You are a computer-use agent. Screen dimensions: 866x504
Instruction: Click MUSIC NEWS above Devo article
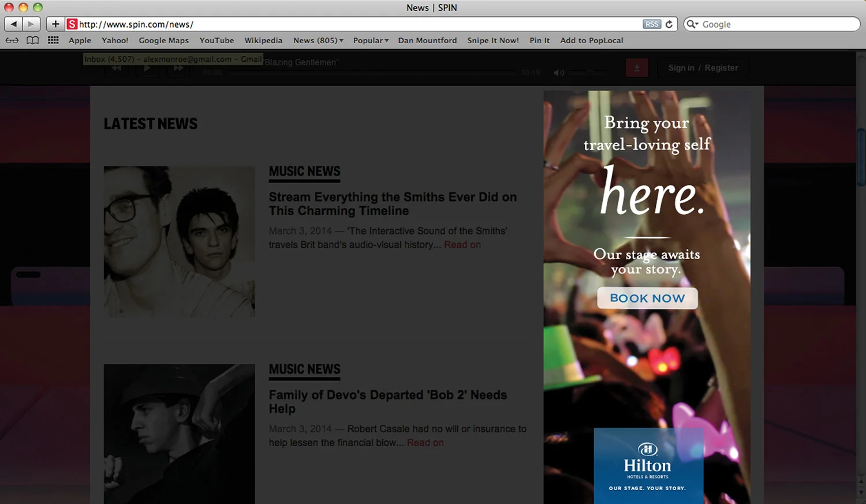click(x=304, y=369)
